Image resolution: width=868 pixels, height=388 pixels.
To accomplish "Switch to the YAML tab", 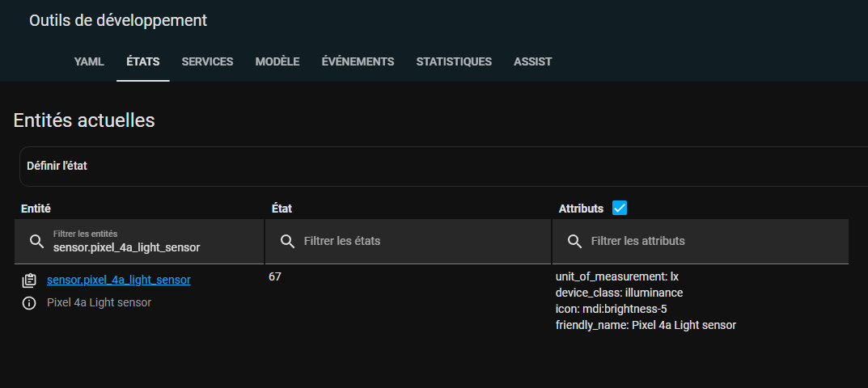I will (x=89, y=61).
